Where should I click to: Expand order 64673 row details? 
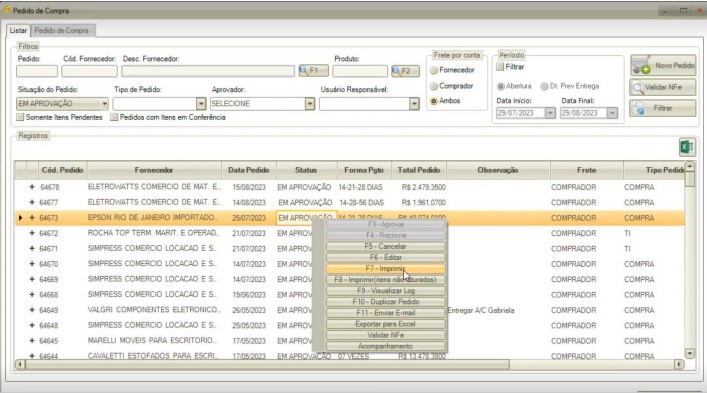32,218
